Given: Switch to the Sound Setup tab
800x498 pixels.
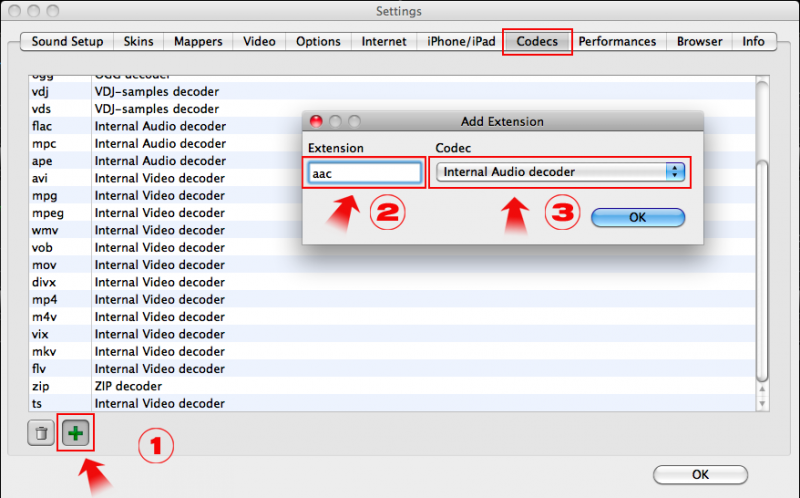Looking at the screenshot, I should coord(67,42).
